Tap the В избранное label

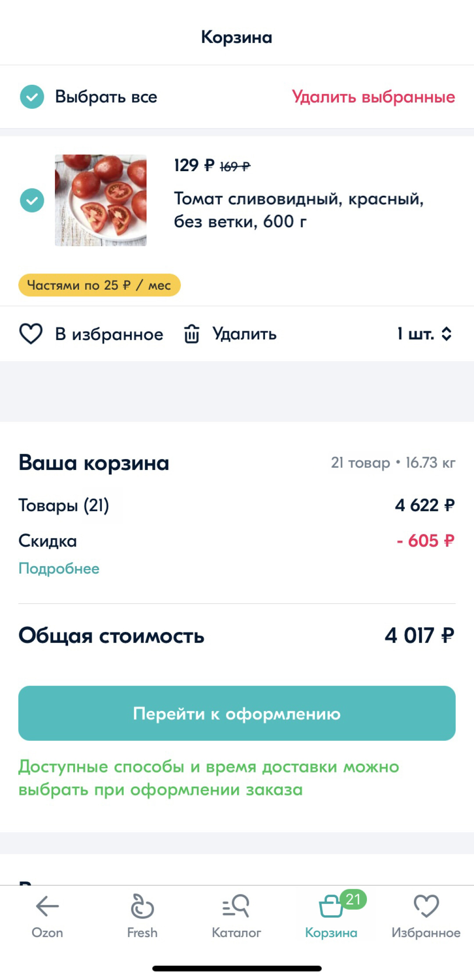(109, 334)
